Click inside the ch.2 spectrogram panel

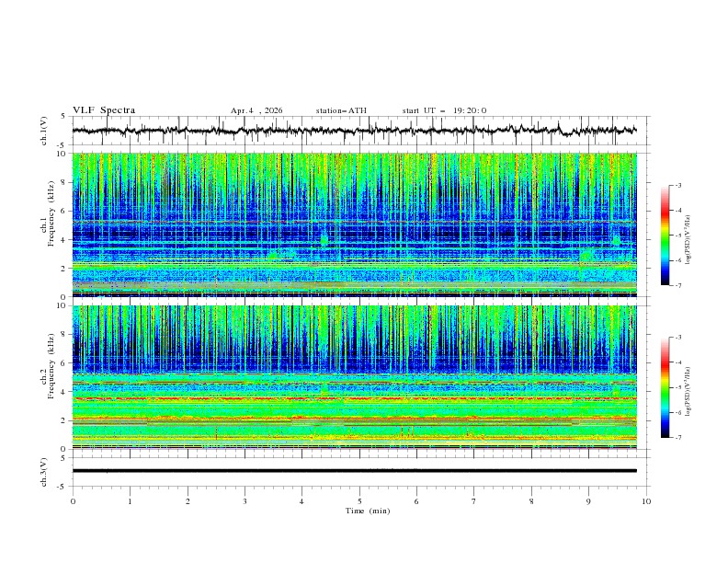(x=354, y=377)
